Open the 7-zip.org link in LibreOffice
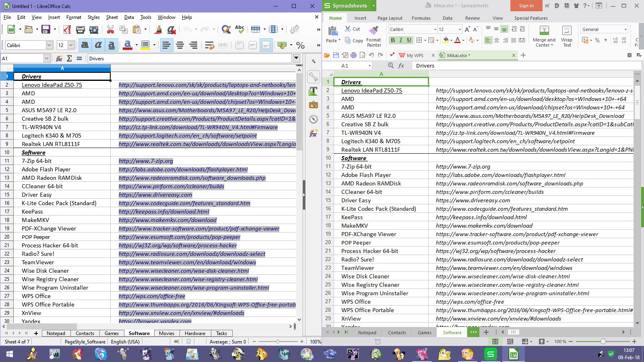This screenshot has width=644, height=362. click(146, 161)
